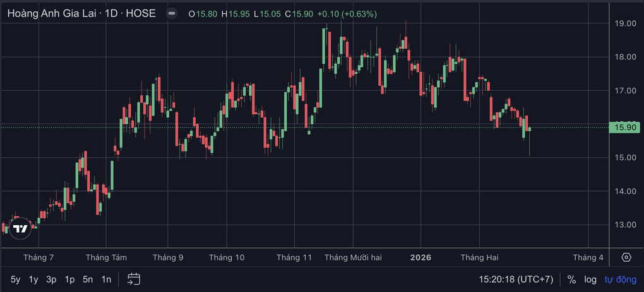Choose the 1n time range
The height and width of the screenshot is (292, 644).
[106, 279]
